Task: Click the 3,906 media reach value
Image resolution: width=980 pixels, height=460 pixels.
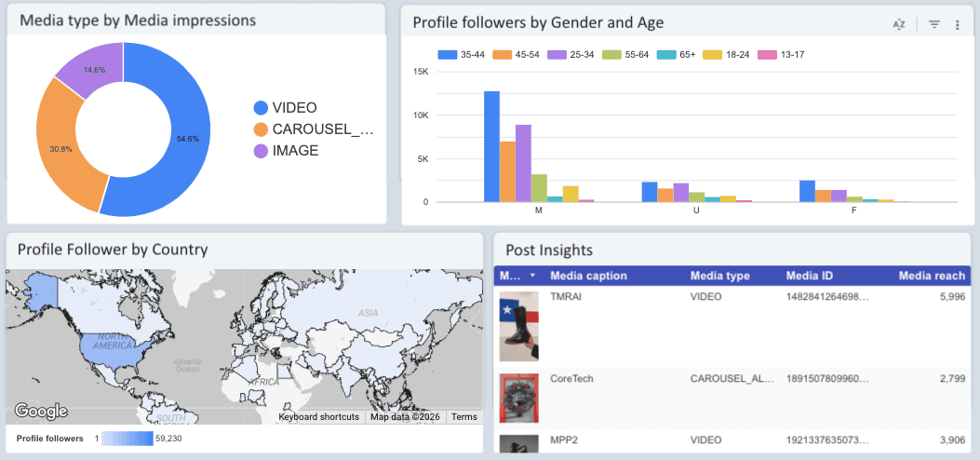Action: pyautogui.click(x=952, y=440)
